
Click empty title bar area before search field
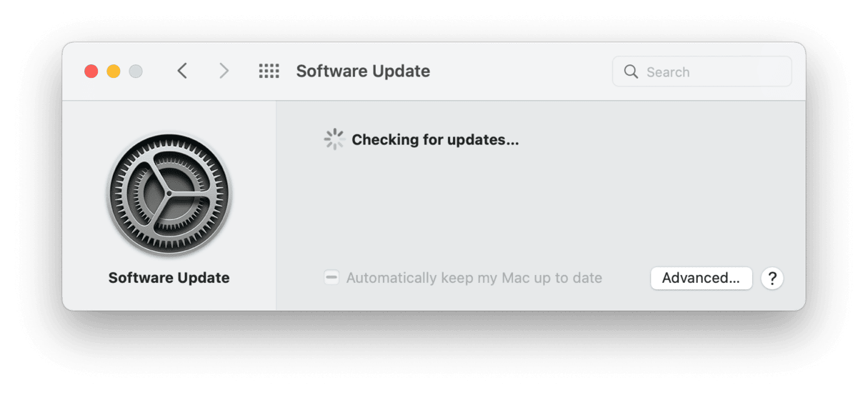522,71
